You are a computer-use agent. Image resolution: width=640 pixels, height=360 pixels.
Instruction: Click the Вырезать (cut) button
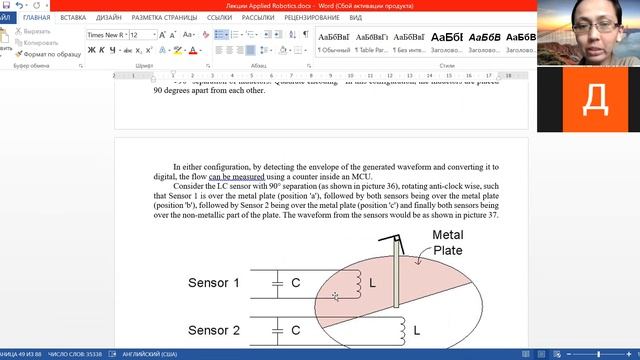(33, 31)
